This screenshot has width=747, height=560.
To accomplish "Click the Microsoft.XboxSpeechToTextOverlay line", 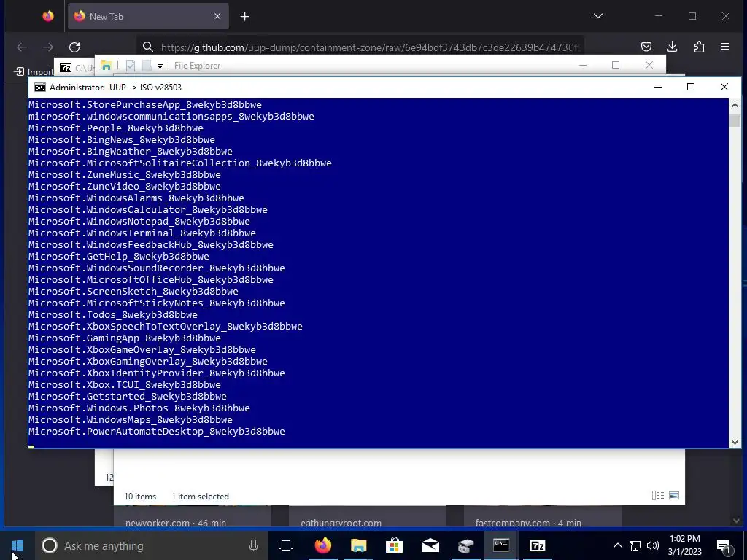I will (166, 326).
